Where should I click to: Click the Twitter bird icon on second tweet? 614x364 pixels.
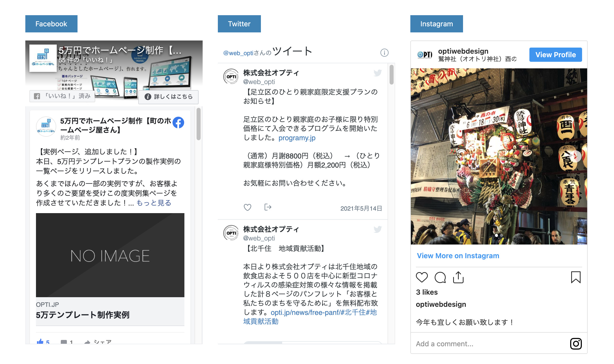(x=377, y=229)
